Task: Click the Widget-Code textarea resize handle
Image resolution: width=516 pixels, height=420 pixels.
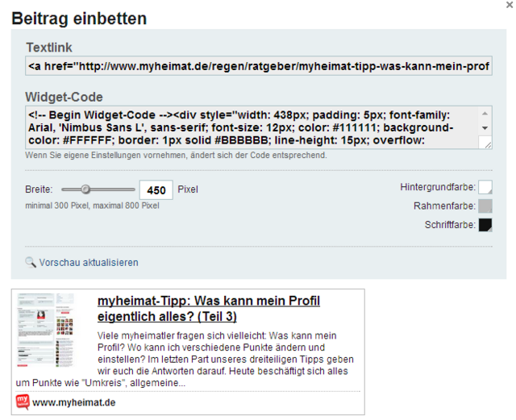Action: 487,144
